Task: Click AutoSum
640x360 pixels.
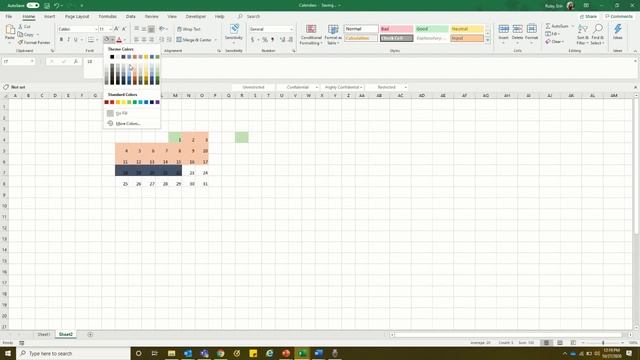Action: (557, 26)
